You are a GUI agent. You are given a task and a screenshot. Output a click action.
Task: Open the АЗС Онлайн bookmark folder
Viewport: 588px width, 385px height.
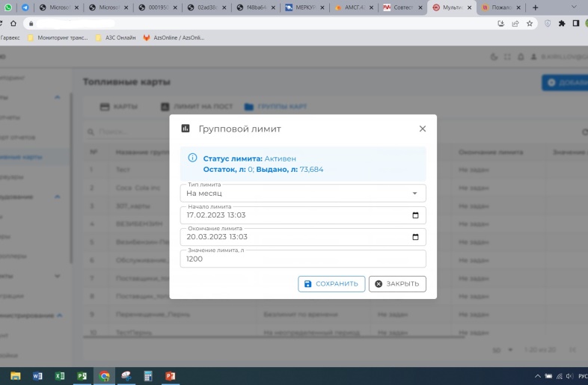(115, 37)
